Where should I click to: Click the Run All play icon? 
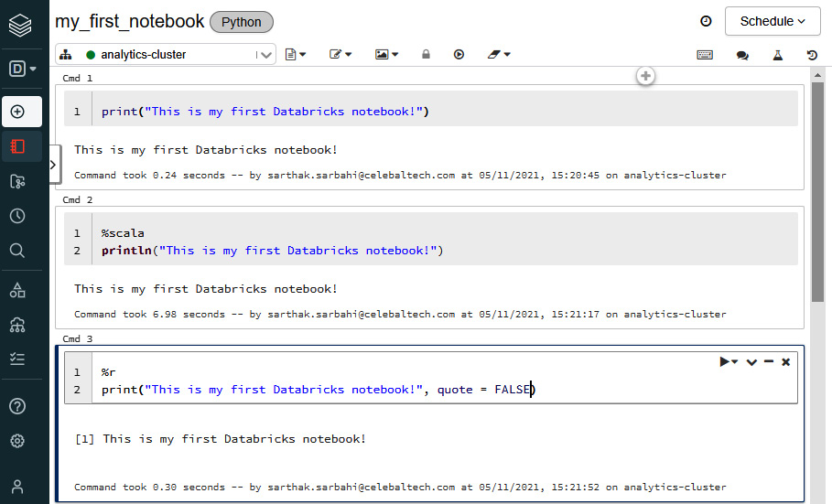click(459, 54)
